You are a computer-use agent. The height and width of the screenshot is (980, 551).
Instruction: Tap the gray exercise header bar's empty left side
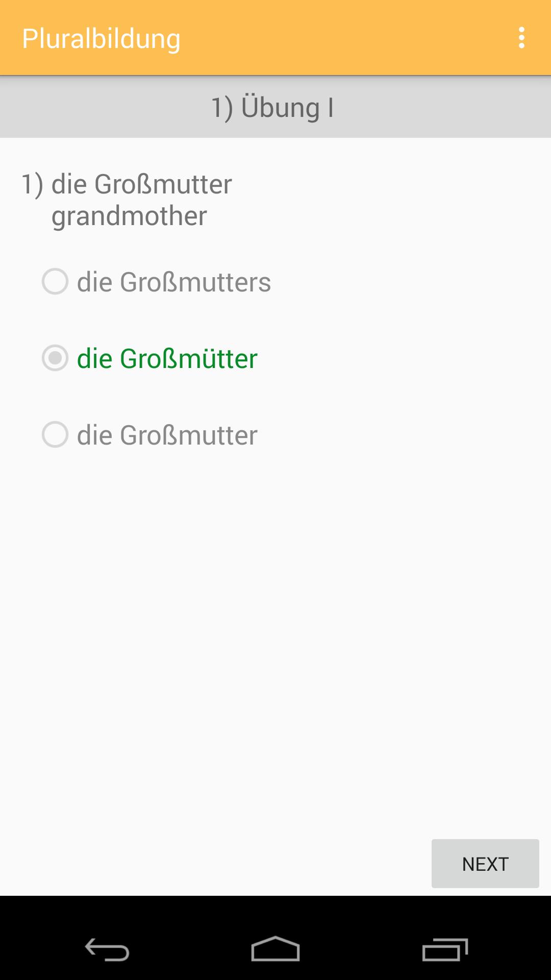pyautogui.click(x=77, y=107)
